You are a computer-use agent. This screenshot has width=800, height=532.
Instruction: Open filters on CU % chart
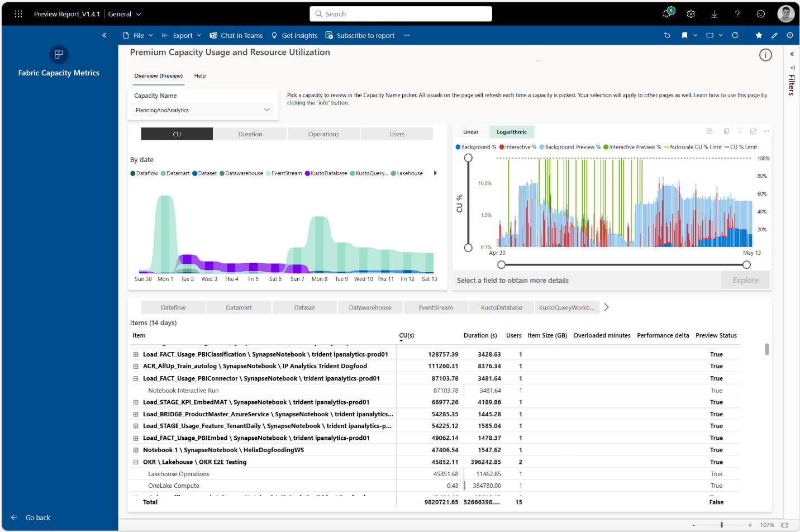click(x=740, y=131)
